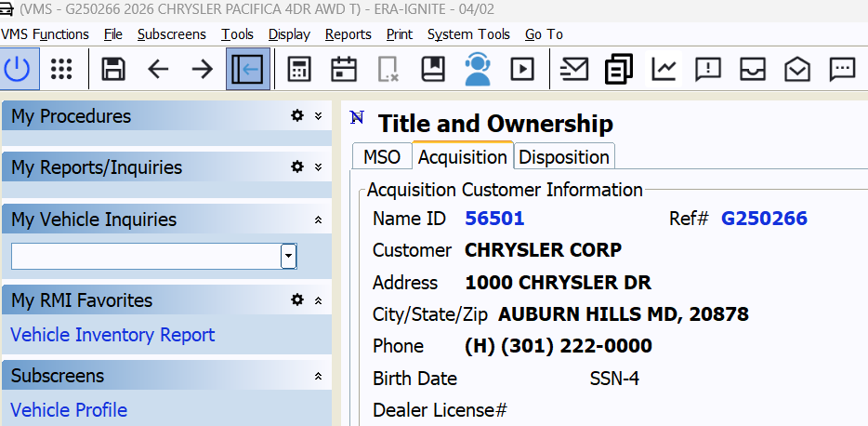The image size is (868, 426).
Task: Click AUBURN HILLS MD, 20878 text
Action: [x=624, y=314]
